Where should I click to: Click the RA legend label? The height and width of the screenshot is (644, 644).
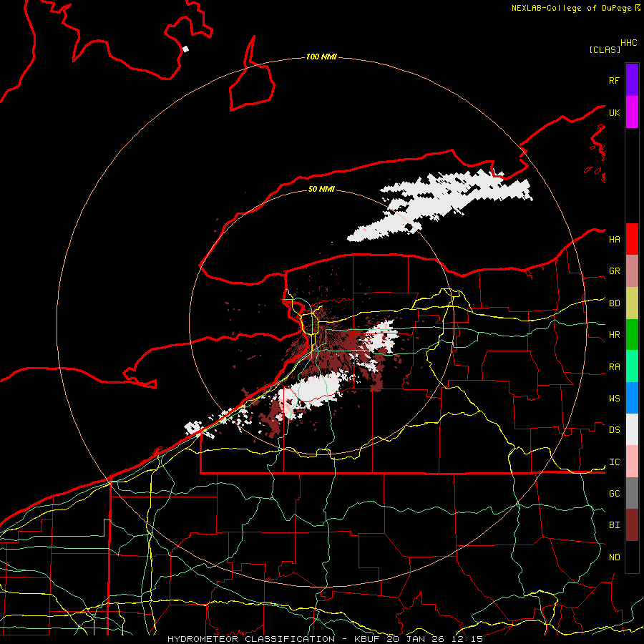[615, 367]
